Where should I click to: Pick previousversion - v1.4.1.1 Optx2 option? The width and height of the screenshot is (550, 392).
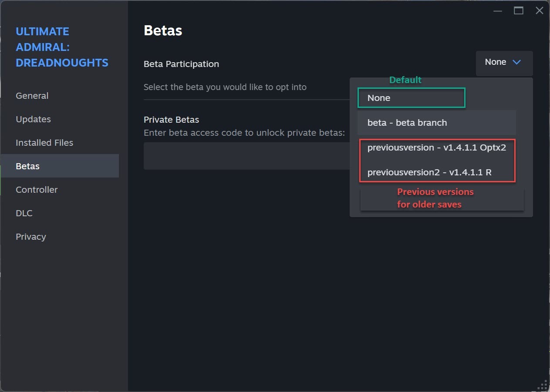click(437, 147)
